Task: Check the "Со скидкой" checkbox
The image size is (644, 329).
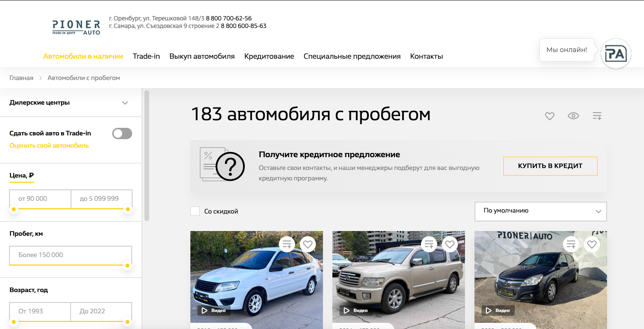Action: 195,211
